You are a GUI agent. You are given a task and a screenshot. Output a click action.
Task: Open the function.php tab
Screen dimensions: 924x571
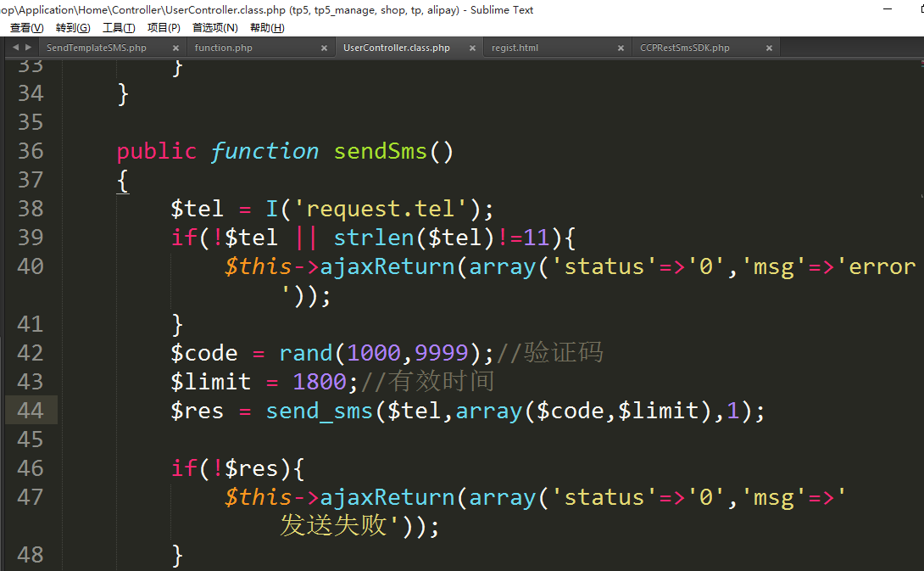click(223, 48)
